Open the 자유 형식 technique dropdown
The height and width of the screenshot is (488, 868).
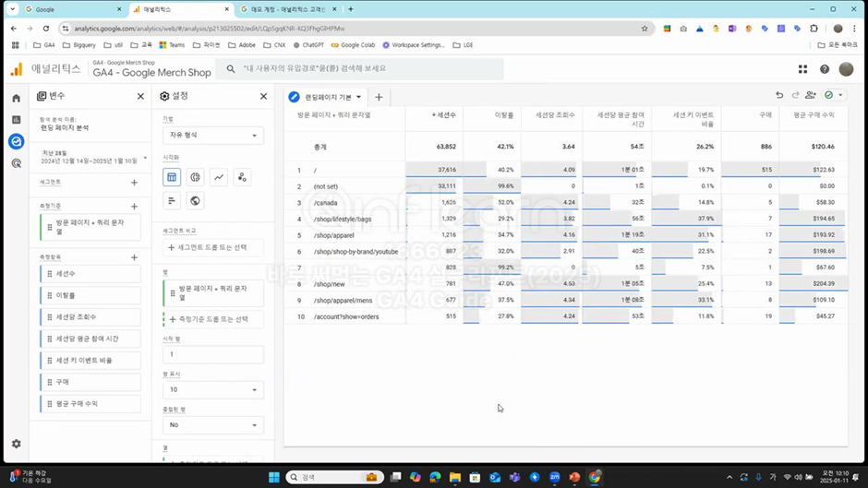pyautogui.click(x=213, y=135)
